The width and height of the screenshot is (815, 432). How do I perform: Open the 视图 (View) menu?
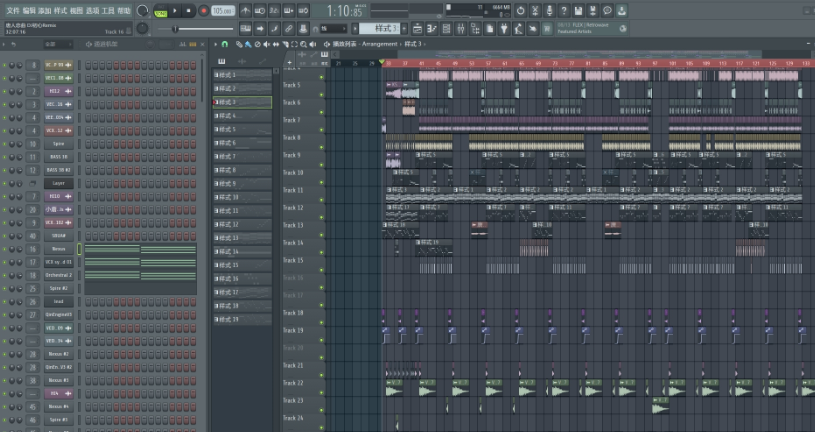(76, 10)
